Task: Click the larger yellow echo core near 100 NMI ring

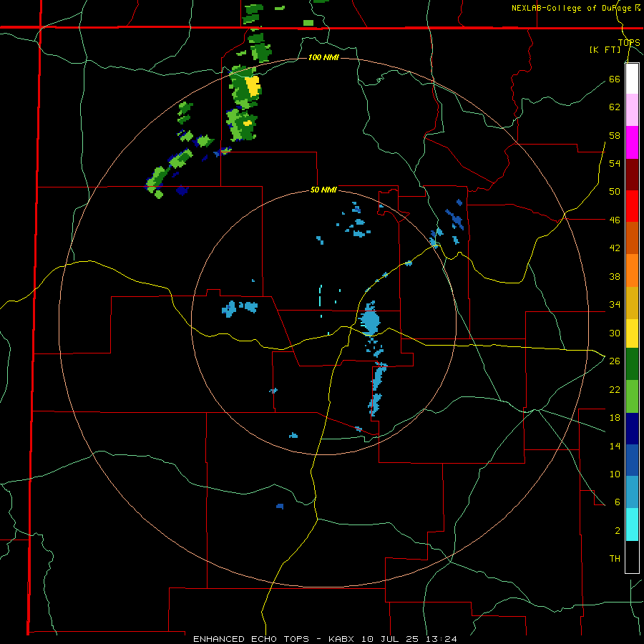Action: pos(253,87)
